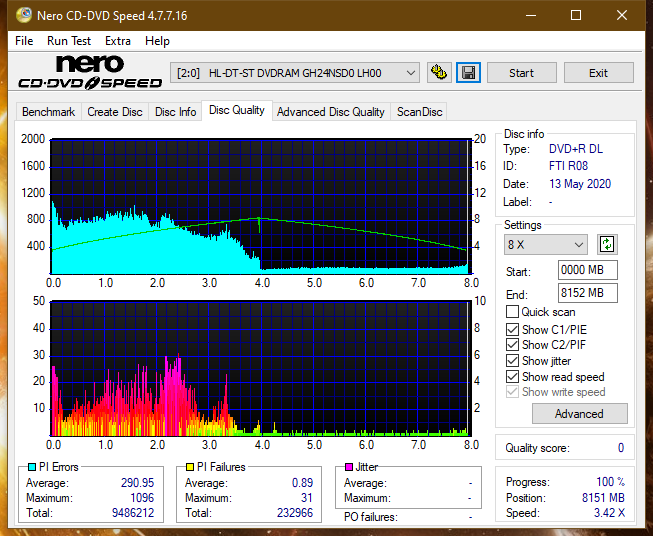
Task: Click the End position 8152 MB field
Action: pos(588,293)
